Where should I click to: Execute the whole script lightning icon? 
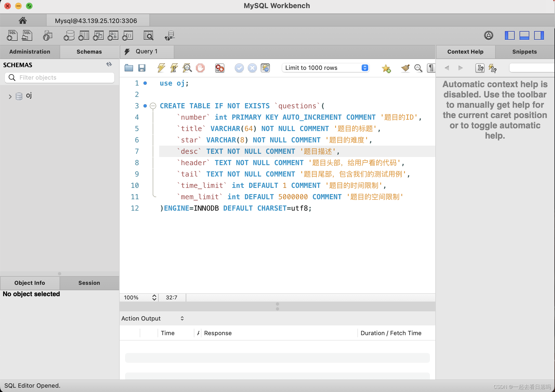click(x=161, y=68)
